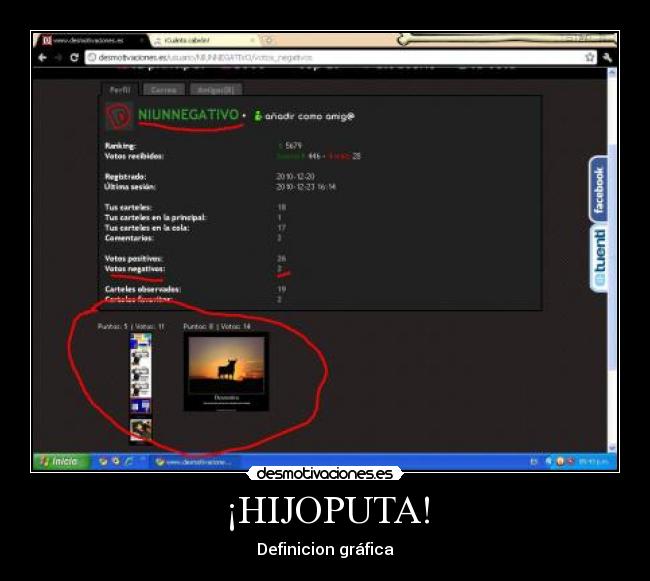Open the Amigos tab
This screenshot has height=581, width=650.
pyautogui.click(x=216, y=90)
